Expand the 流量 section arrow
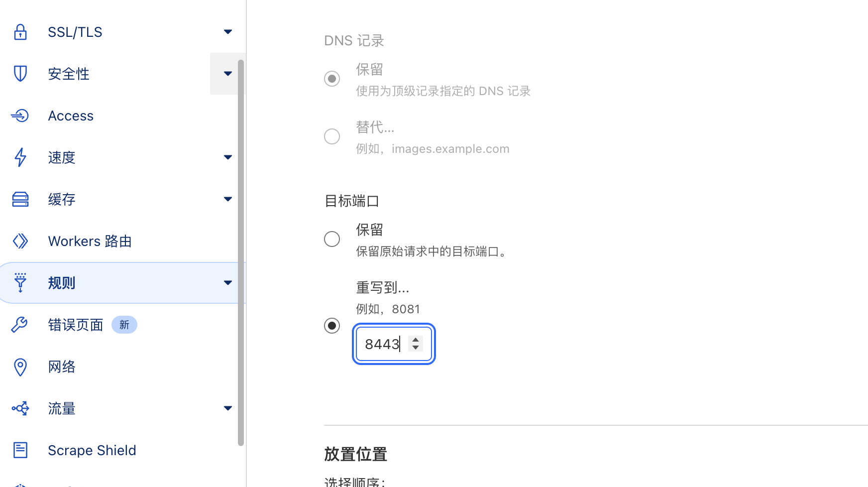Image resolution: width=868 pixels, height=487 pixels. [228, 408]
